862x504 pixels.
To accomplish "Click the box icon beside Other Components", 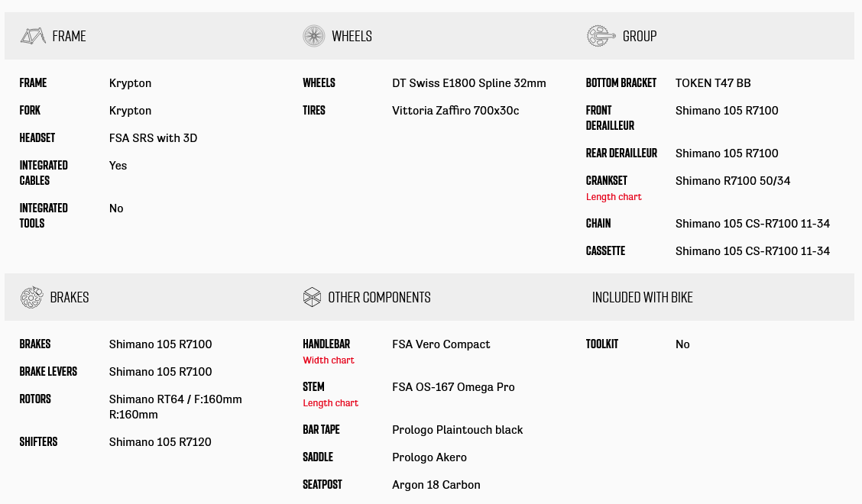I will coord(312,297).
